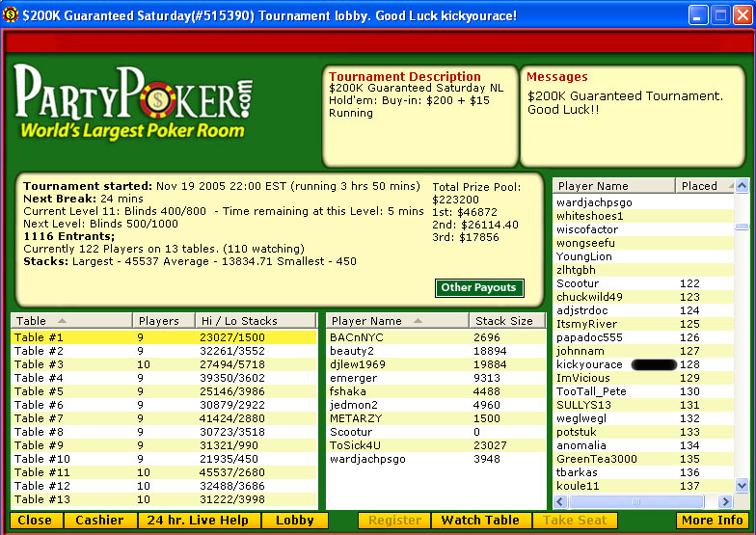Click sort arrow beside Player Name in stack list
The height and width of the screenshot is (535, 756).
click(x=418, y=321)
